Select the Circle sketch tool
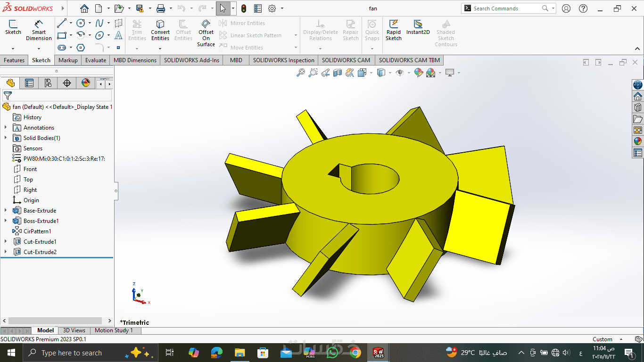Viewport: 644px width, 362px height. tap(81, 23)
